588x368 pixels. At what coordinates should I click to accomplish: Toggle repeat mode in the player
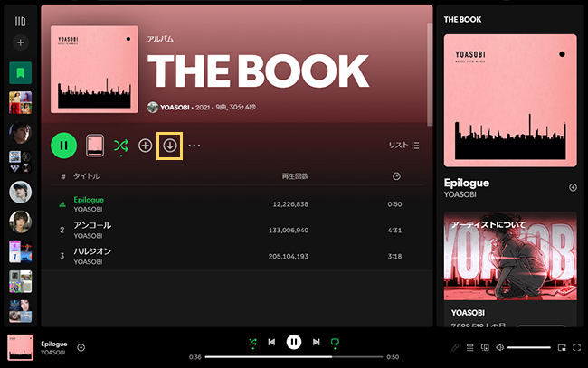point(335,343)
